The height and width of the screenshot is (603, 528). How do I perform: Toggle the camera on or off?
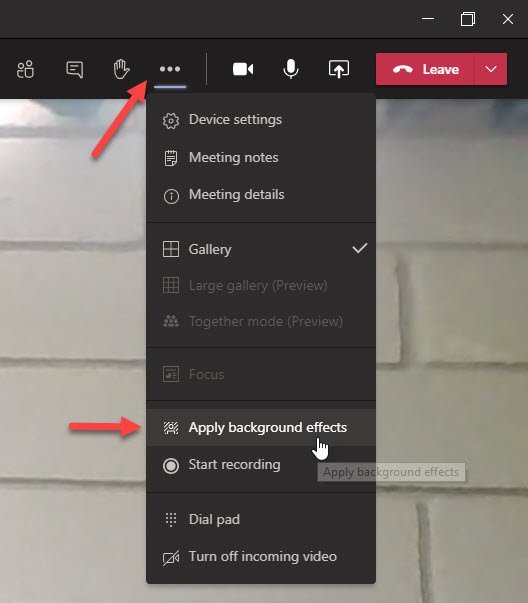pos(243,70)
